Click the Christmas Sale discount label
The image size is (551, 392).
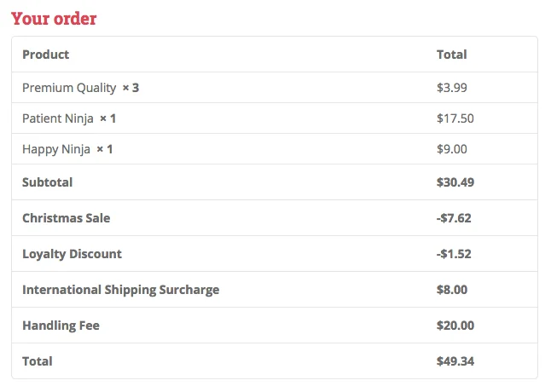[x=66, y=218]
